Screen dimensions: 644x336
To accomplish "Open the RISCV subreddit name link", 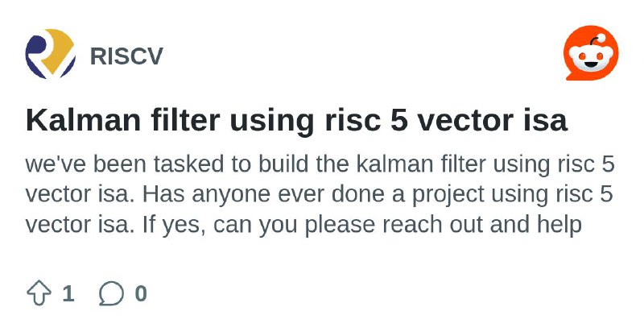I will (126, 56).
